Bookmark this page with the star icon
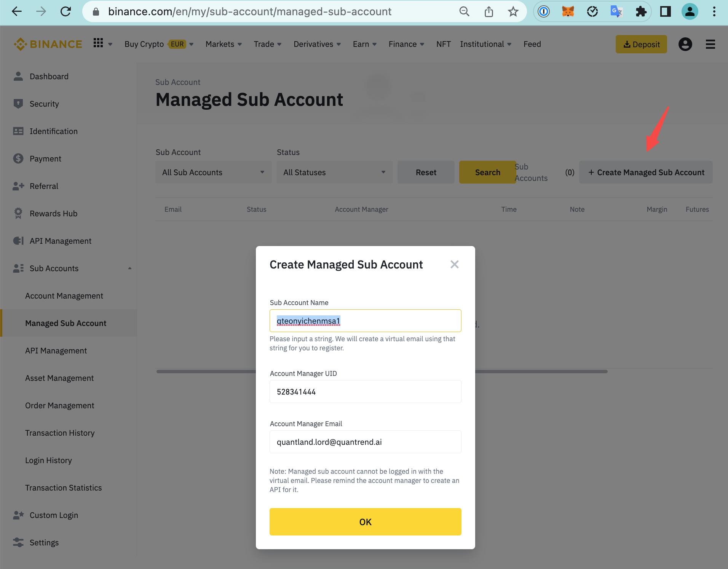The height and width of the screenshot is (569, 728). [x=513, y=12]
